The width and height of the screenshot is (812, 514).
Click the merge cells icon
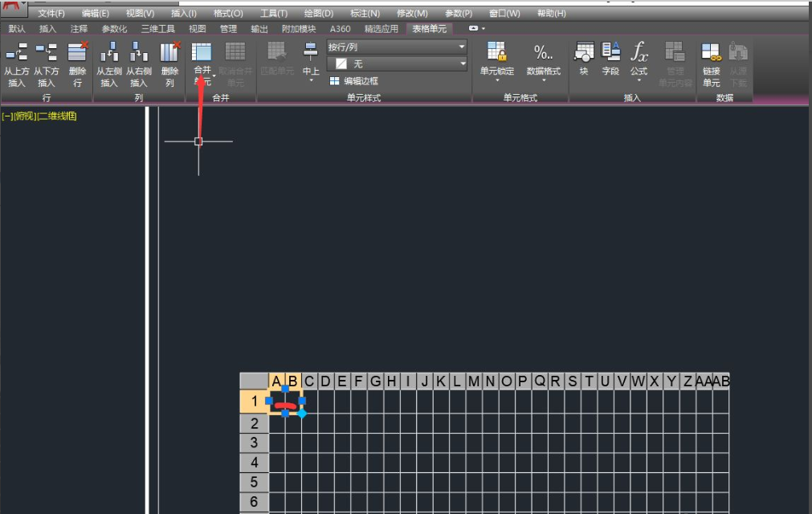pyautogui.click(x=202, y=53)
